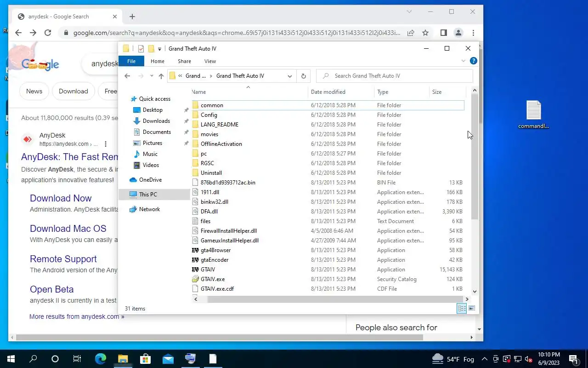The width and height of the screenshot is (588, 368).
Task: Sort by Size column
Action: (x=447, y=92)
